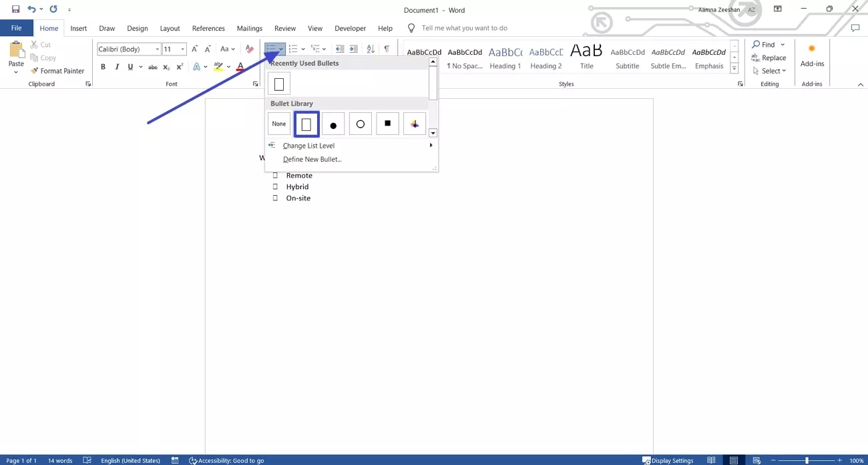The height and width of the screenshot is (465, 868).
Task: Click the Copy command in Clipboard group
Action: pos(43,58)
